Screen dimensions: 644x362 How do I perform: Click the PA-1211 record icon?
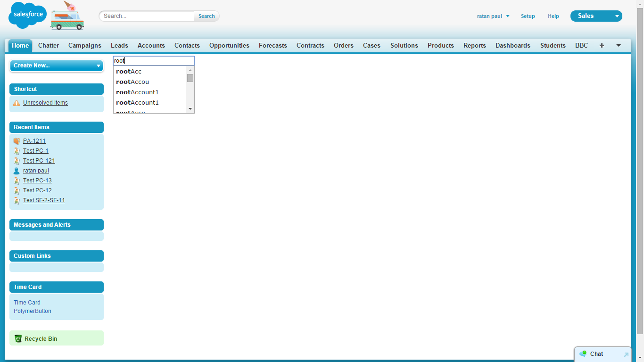pyautogui.click(x=17, y=141)
